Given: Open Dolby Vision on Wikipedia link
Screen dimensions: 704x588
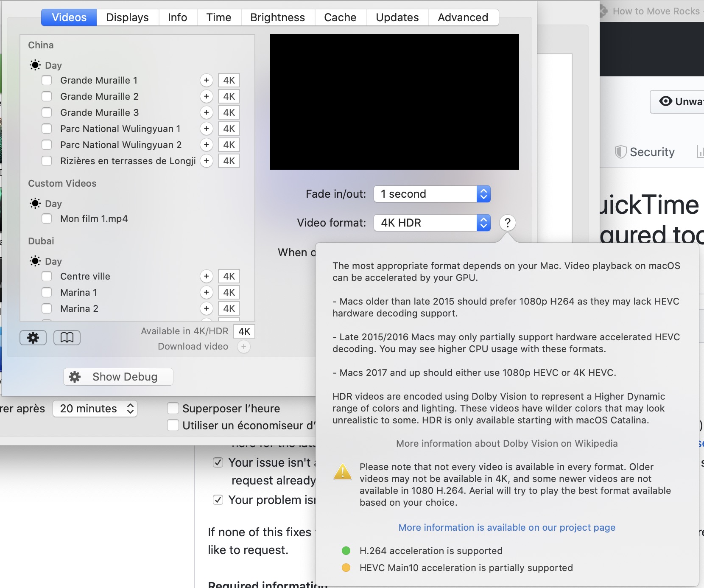Looking at the screenshot, I should (507, 443).
